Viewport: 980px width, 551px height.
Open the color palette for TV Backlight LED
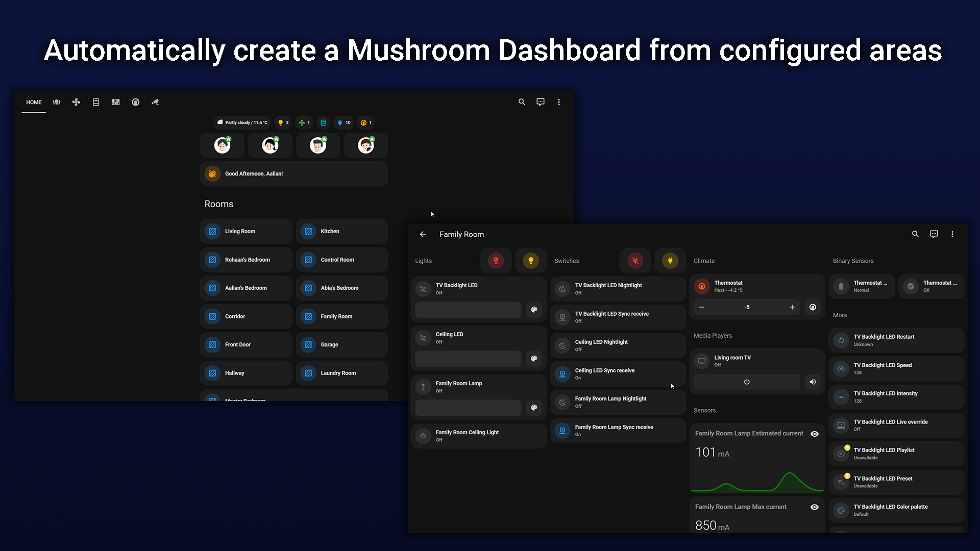click(x=534, y=310)
